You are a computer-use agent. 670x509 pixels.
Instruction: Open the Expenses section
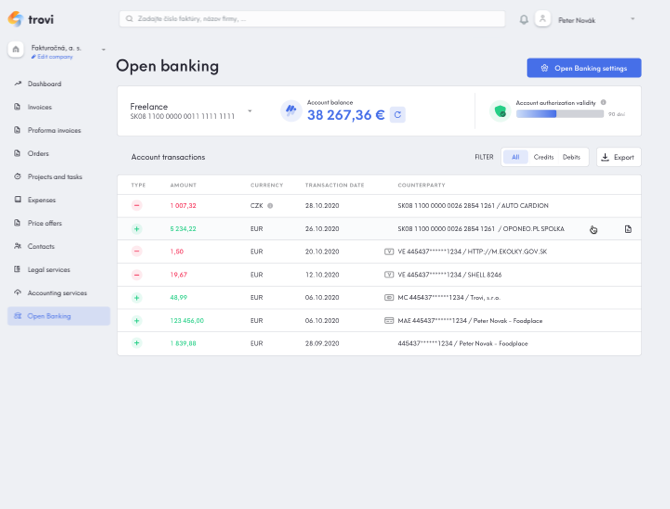(x=41, y=200)
